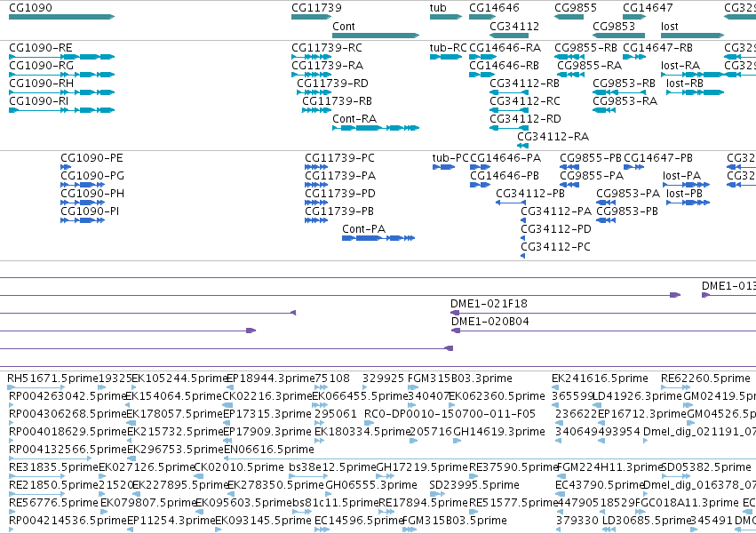Viewport: 756px width, 534px height.
Task: Click the lost gene bar
Action: (x=692, y=36)
